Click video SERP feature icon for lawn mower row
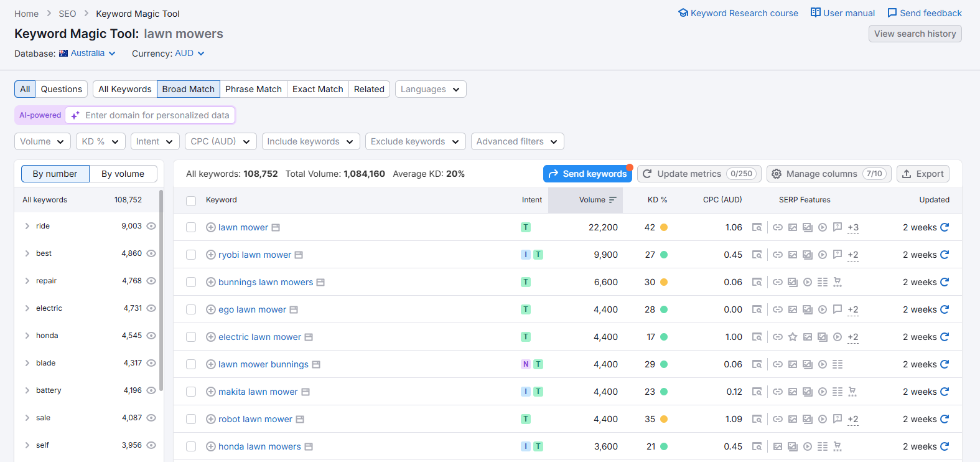The image size is (980, 462). click(x=823, y=227)
